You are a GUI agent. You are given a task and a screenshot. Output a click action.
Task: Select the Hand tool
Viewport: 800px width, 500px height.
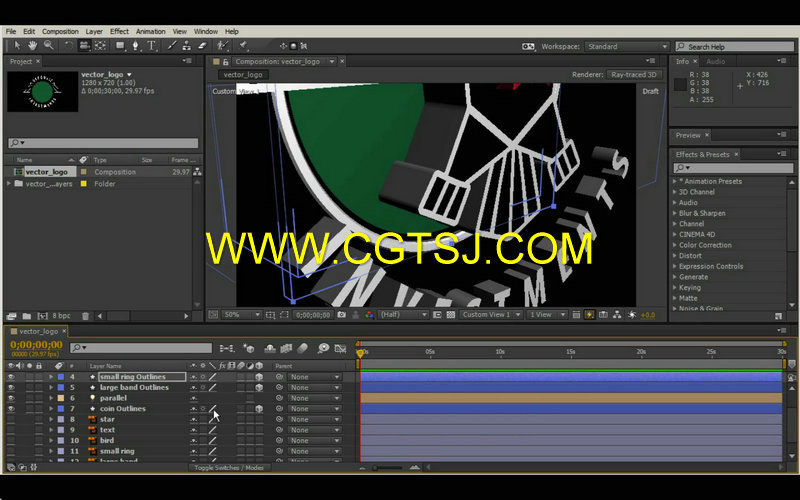click(x=33, y=46)
